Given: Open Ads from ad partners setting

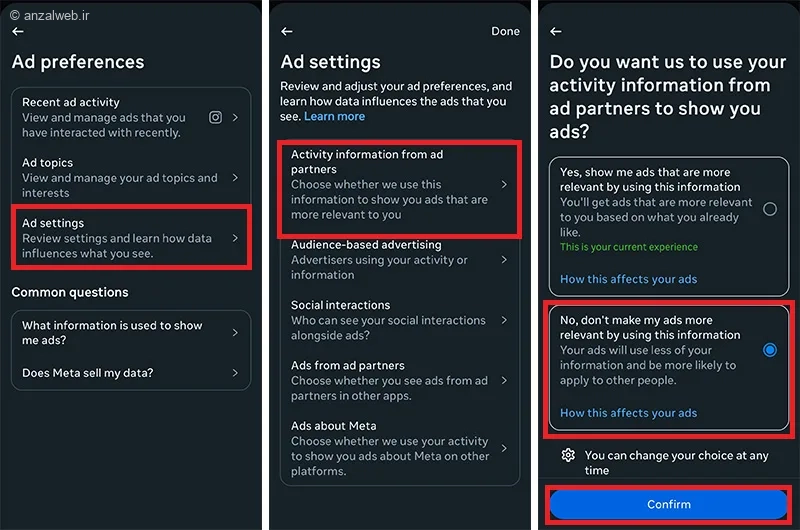Looking at the screenshot, I should point(504,380).
